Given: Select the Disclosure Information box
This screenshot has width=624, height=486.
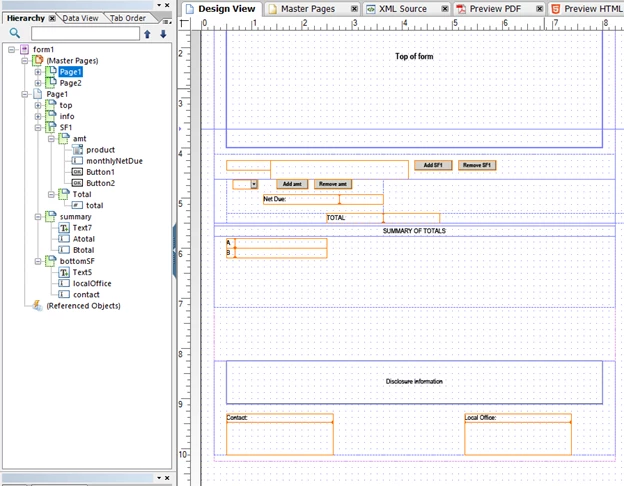Looking at the screenshot, I should (414, 382).
